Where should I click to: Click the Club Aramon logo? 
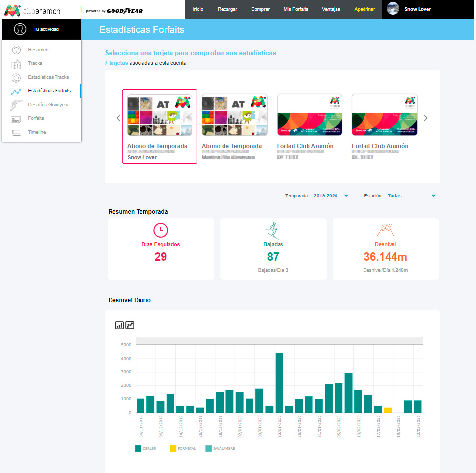point(35,9)
